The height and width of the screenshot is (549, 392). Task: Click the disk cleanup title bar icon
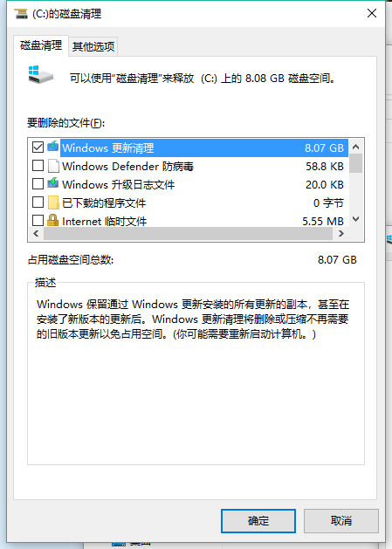(21, 14)
